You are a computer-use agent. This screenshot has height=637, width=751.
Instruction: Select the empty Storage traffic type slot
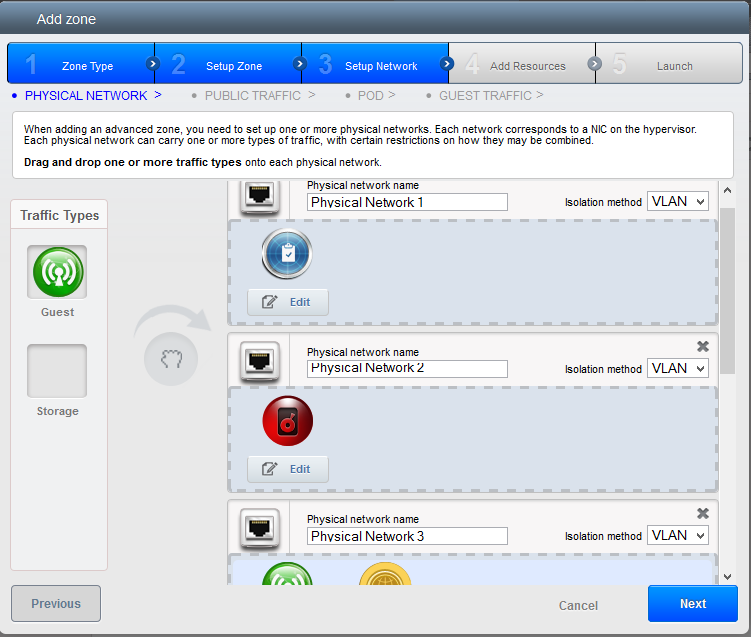(x=57, y=371)
